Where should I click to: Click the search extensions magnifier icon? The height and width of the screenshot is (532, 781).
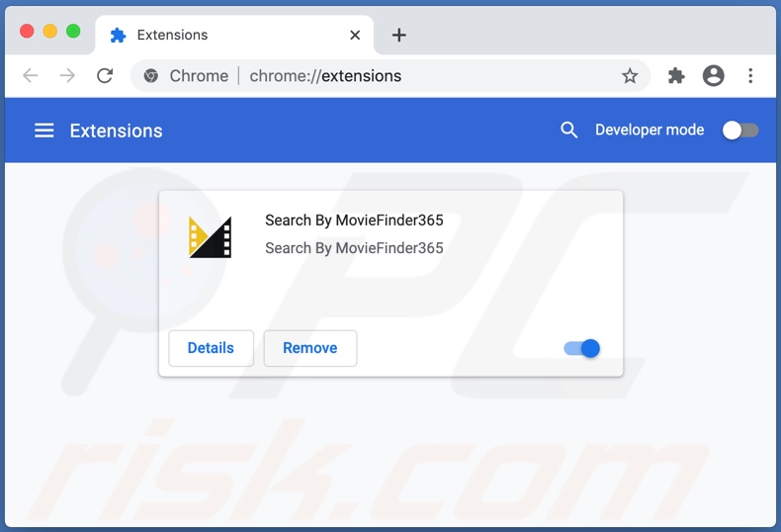click(568, 130)
